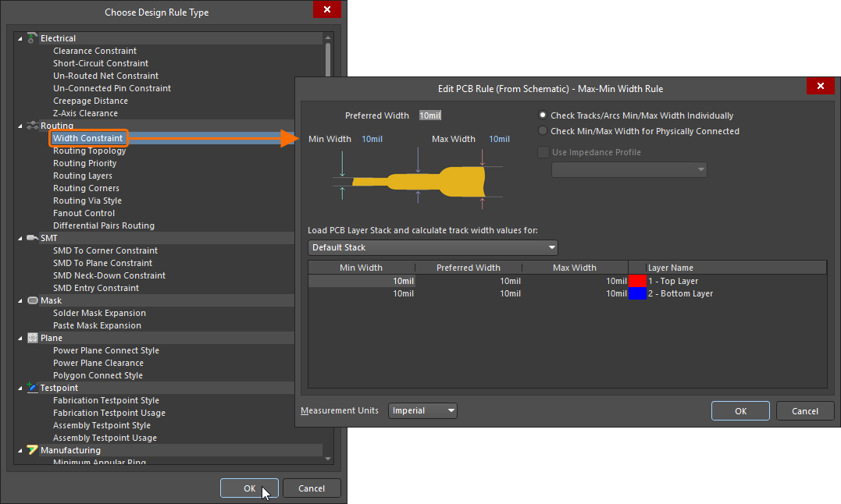
Task: Click OK in the Edit PCB Rule dialog
Action: 739,410
